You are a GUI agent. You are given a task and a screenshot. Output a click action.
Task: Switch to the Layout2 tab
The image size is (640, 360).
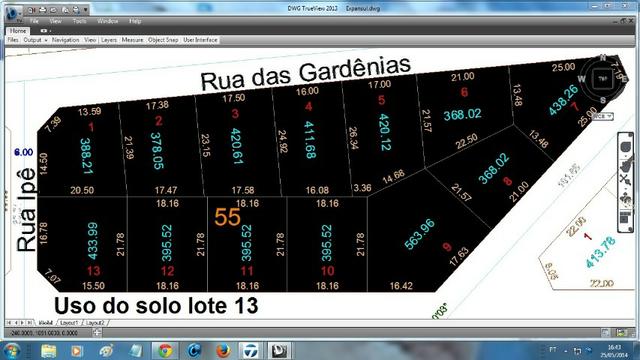point(95,322)
